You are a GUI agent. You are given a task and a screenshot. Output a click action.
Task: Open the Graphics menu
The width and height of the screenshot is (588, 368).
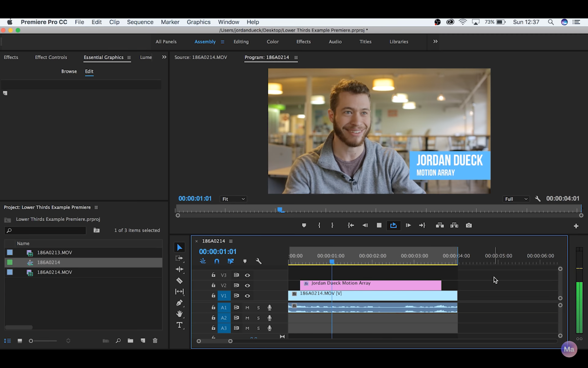[x=198, y=22]
